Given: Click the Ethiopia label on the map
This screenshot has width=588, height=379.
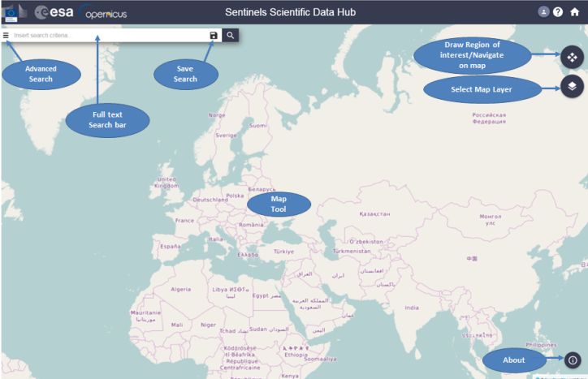Looking at the screenshot, I should (296, 355).
